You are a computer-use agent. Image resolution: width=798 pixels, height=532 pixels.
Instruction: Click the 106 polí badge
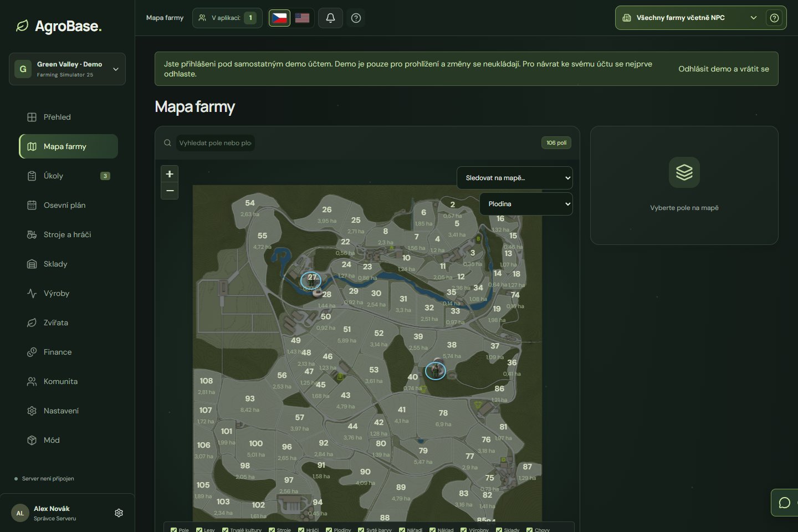pyautogui.click(x=556, y=142)
